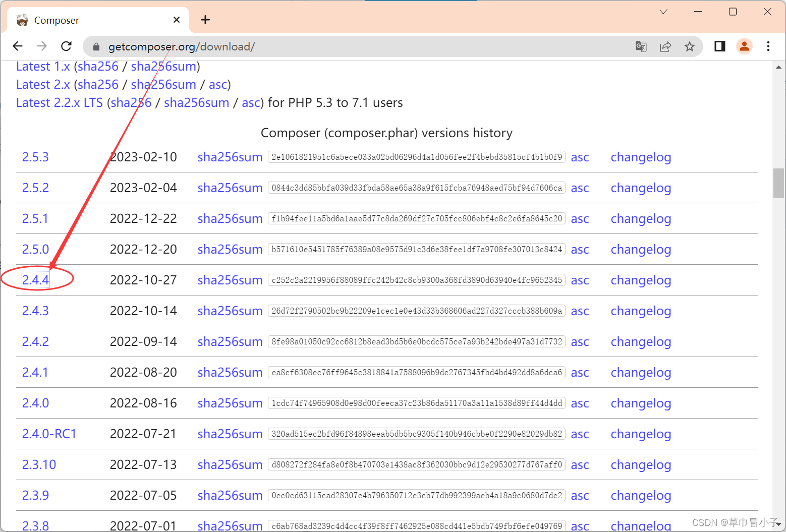Download Composer version 2.5.3
The height and width of the screenshot is (532, 786).
point(35,157)
